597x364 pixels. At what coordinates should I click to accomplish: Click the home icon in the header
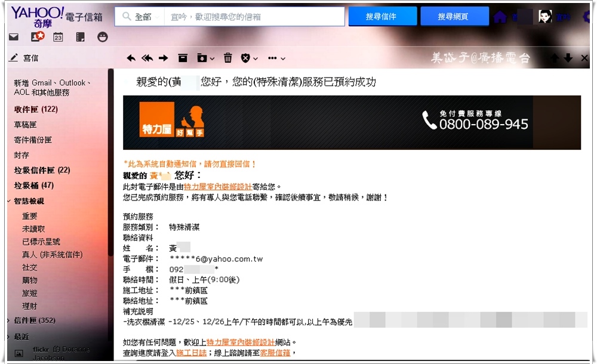(x=500, y=17)
